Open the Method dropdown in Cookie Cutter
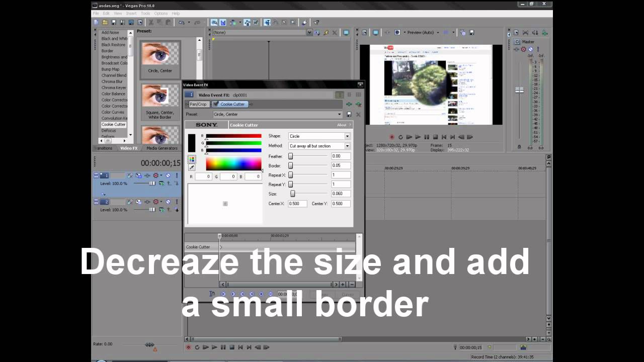 319,146
